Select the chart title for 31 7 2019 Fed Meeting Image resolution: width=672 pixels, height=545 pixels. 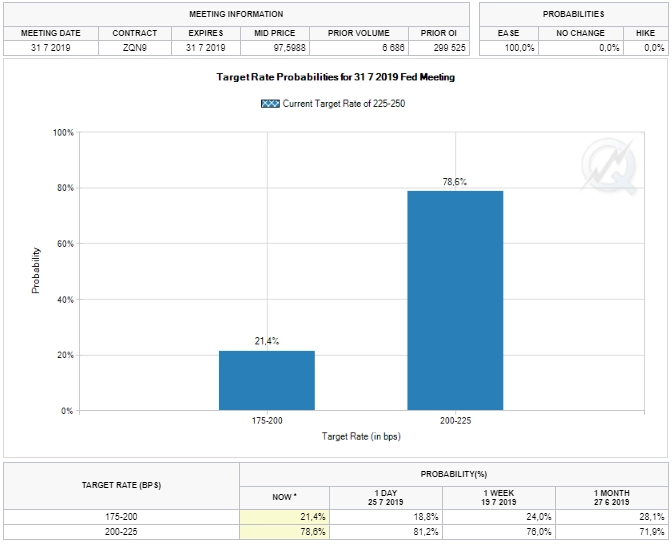pyautogui.click(x=336, y=77)
